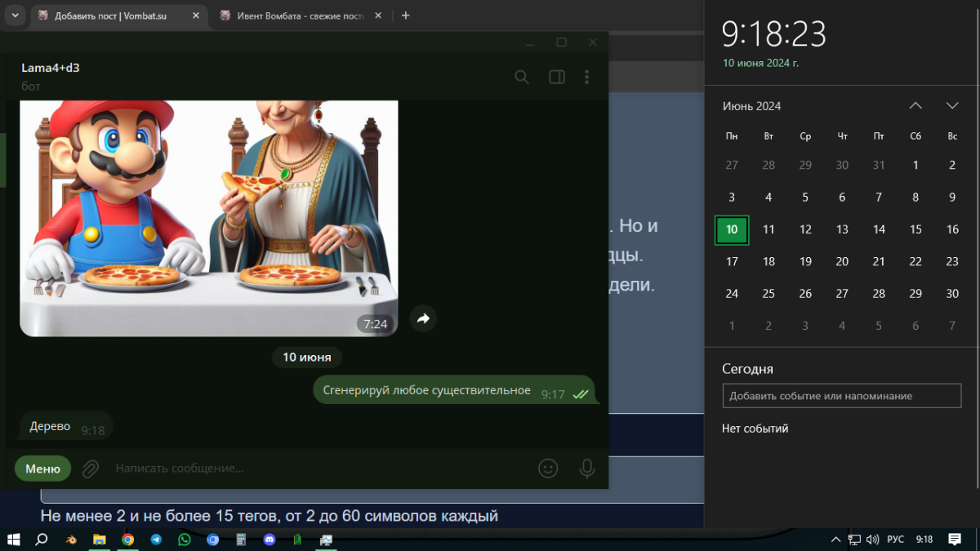
Task: Click the 'Добавить событие или напоминание' field
Action: coord(842,396)
